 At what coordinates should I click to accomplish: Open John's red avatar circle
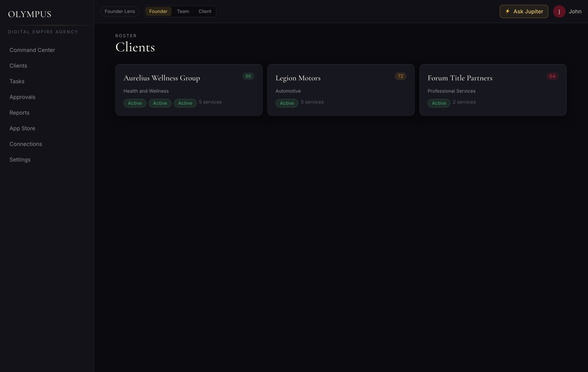pos(559,11)
